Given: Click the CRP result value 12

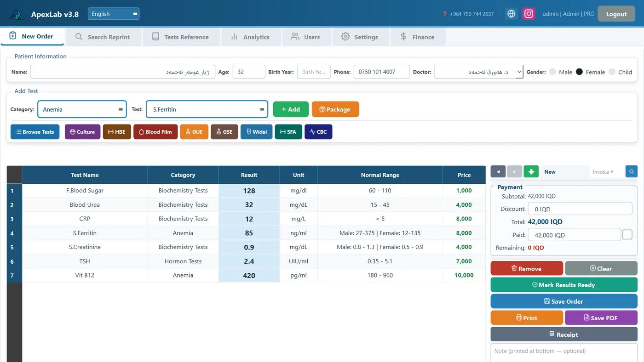Looking at the screenshot, I should click(x=249, y=219).
